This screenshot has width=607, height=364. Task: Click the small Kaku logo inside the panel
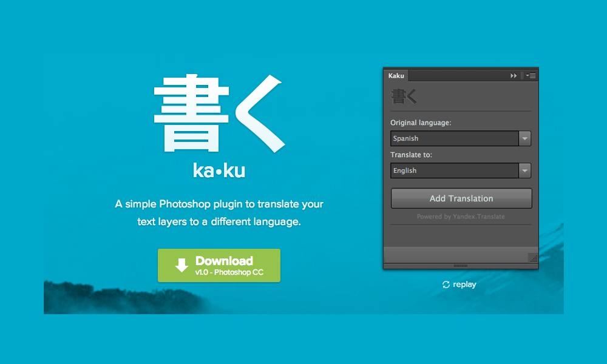pos(404,96)
